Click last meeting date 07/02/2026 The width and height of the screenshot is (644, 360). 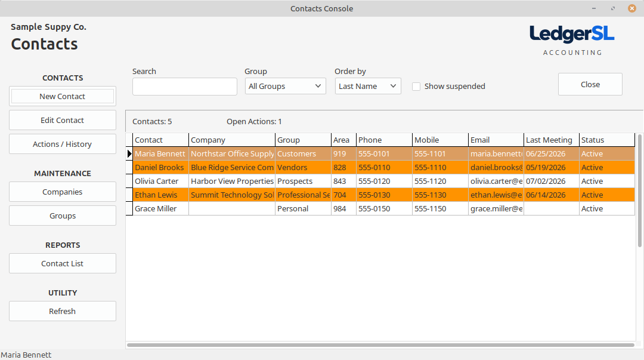552,181
